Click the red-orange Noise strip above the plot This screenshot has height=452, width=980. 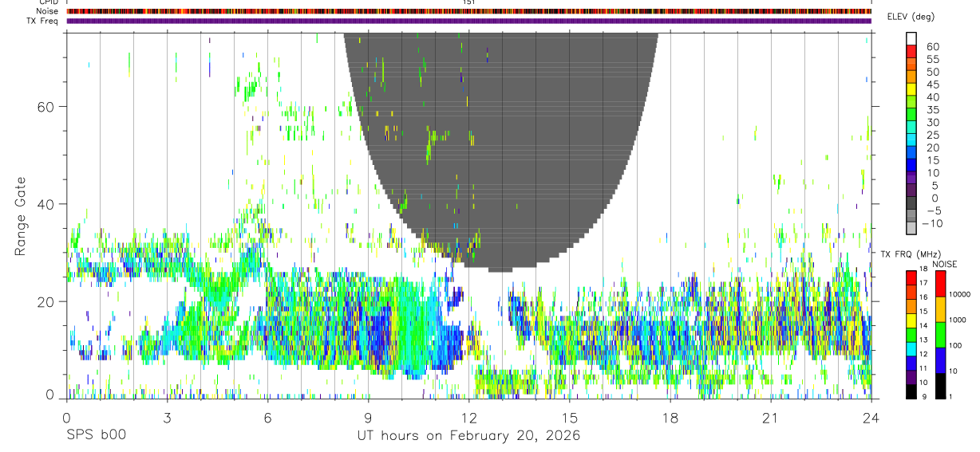[468, 11]
